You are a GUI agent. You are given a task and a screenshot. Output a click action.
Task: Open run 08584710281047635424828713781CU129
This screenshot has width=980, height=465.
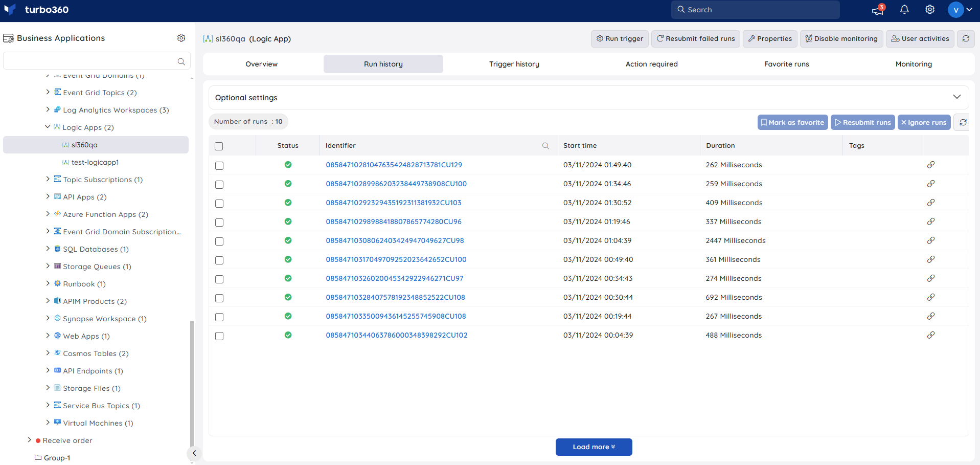[x=394, y=165]
